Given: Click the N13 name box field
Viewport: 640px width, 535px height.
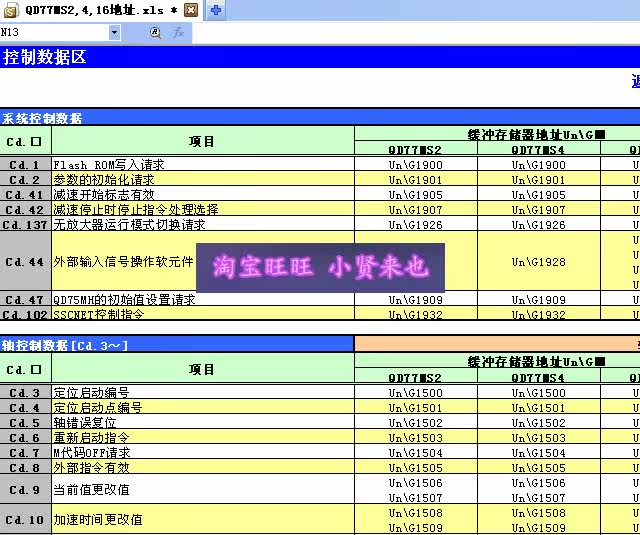Looking at the screenshot, I should click(55, 32).
